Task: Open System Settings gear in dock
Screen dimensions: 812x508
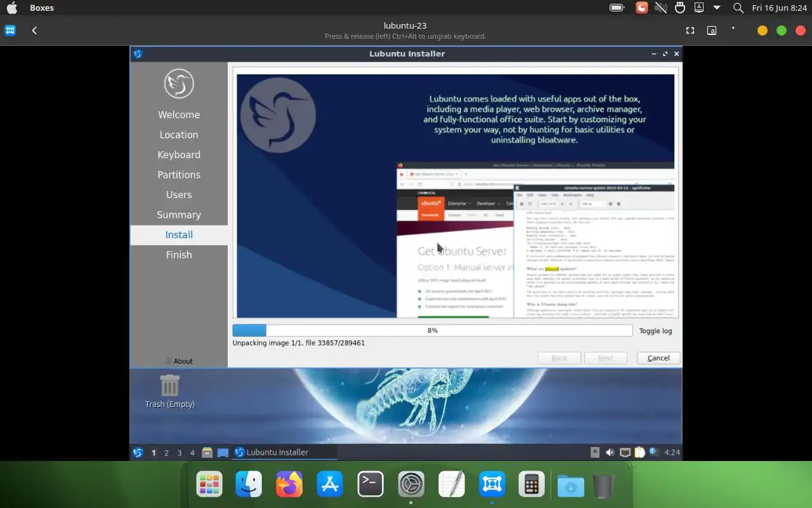Action: click(x=411, y=485)
